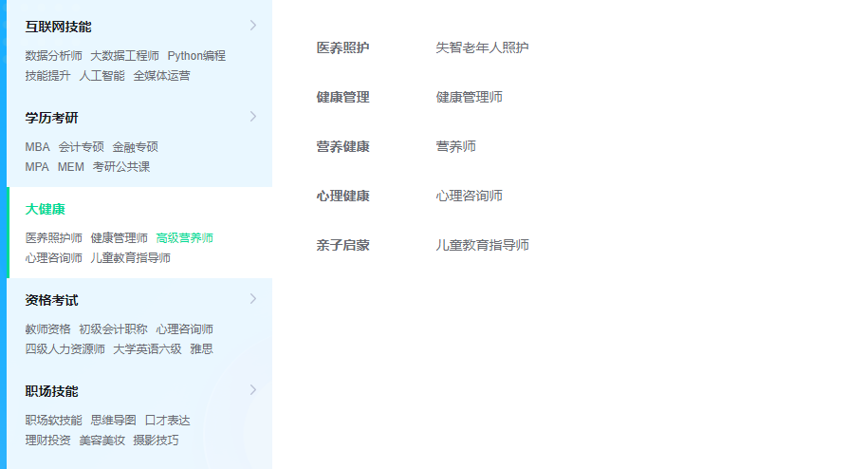This screenshot has height=469, width=868.
Task: Select 儿童教育指导师 in the right panel
Action: (482, 245)
